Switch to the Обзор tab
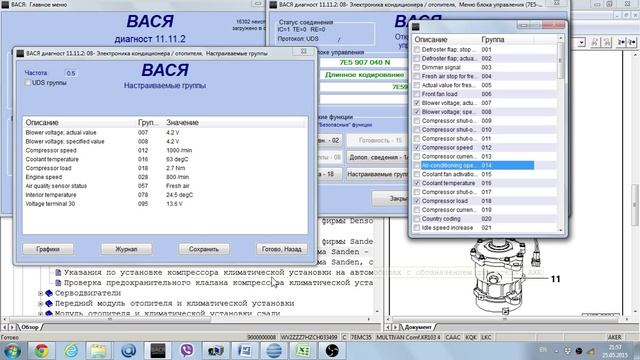Viewport: 640px width, 360px height. tap(30, 327)
